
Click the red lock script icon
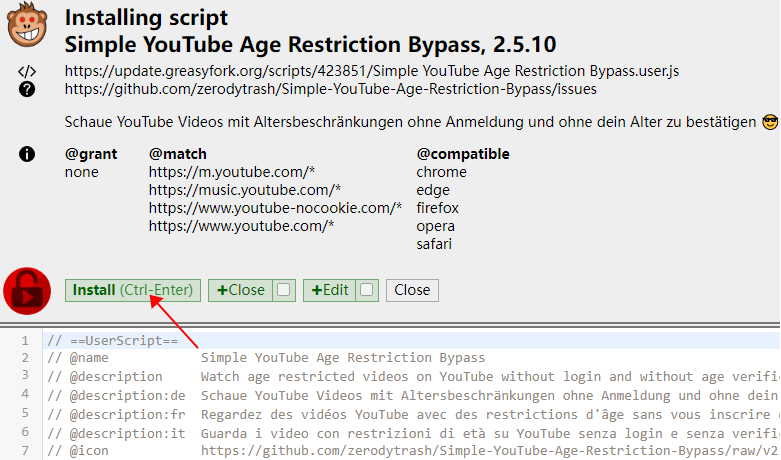pyautogui.click(x=27, y=291)
